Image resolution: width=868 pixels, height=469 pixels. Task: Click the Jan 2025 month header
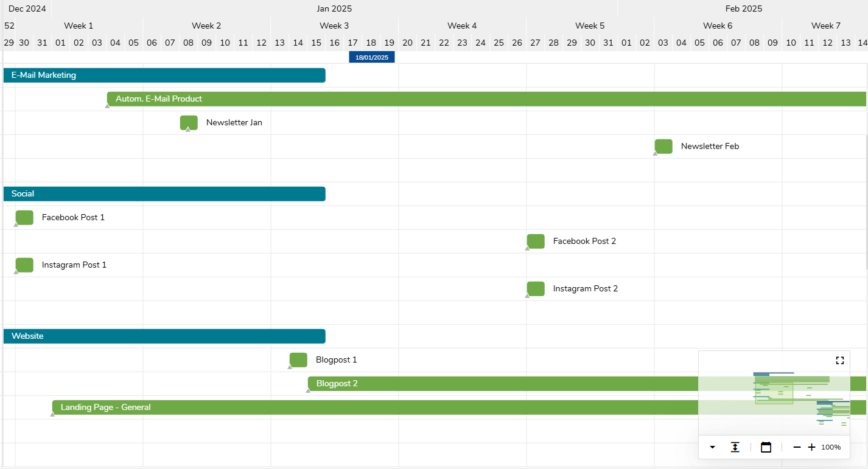(x=334, y=9)
